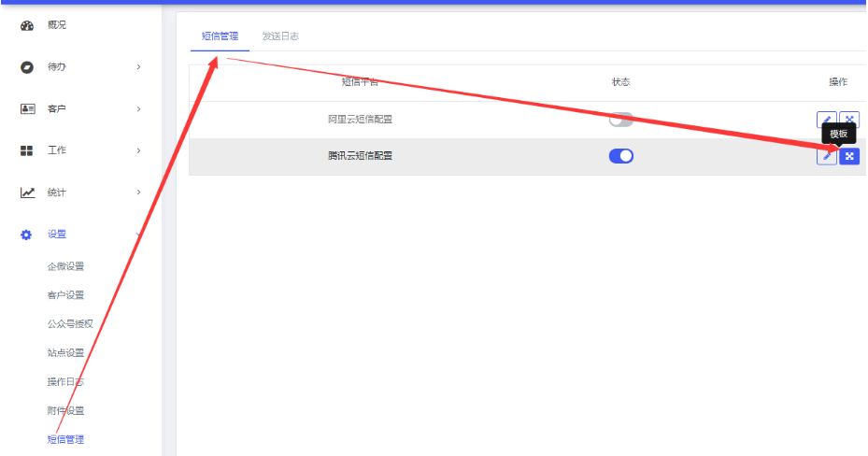868x456 pixels.
Task: Click the 阿里云短信配置 row text
Action: click(x=360, y=119)
